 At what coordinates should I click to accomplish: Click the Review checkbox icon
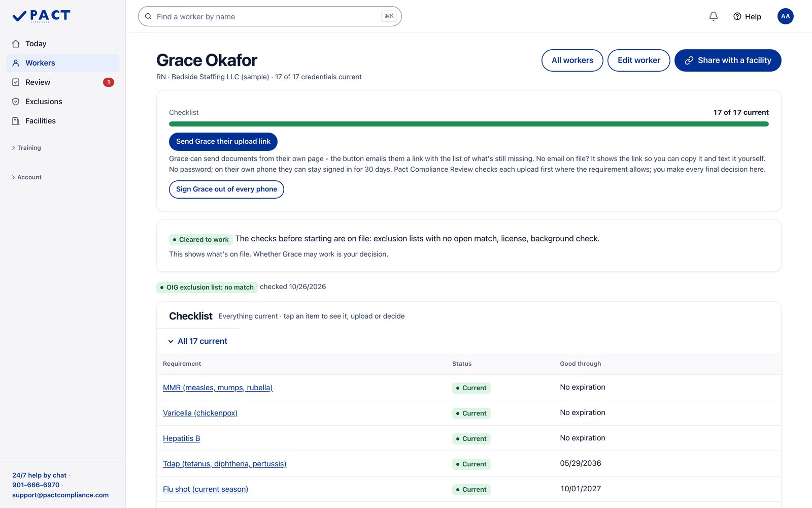pos(16,82)
